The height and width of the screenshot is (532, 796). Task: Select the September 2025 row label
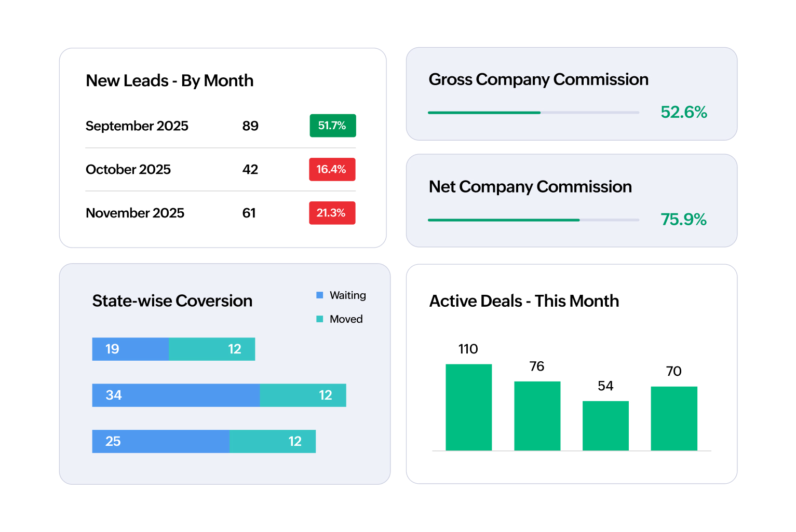tap(137, 126)
